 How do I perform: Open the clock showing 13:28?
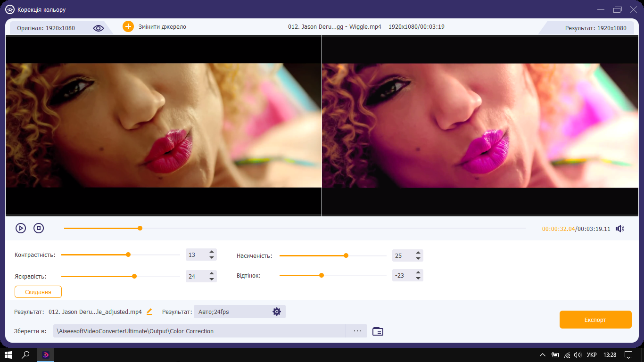(x=610, y=355)
